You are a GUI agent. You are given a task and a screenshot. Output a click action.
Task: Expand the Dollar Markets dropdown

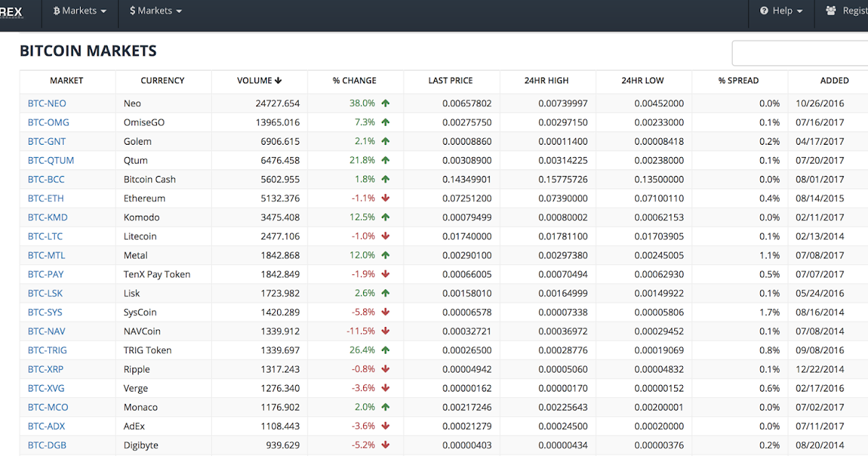(x=156, y=11)
